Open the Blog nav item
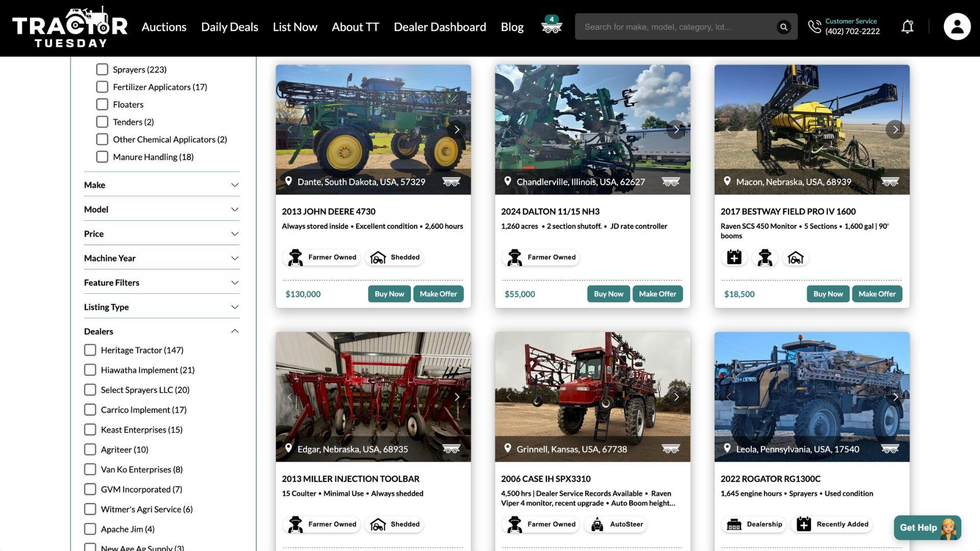This screenshot has height=551, width=980. tap(512, 27)
